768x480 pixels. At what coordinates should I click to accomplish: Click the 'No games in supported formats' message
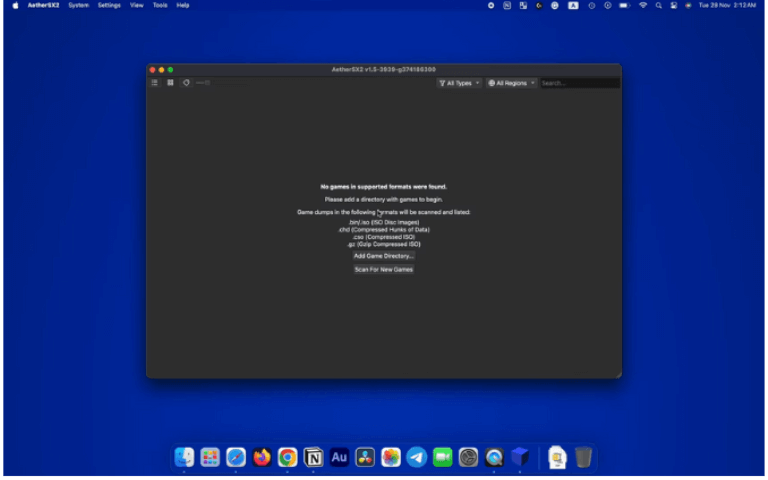384,187
